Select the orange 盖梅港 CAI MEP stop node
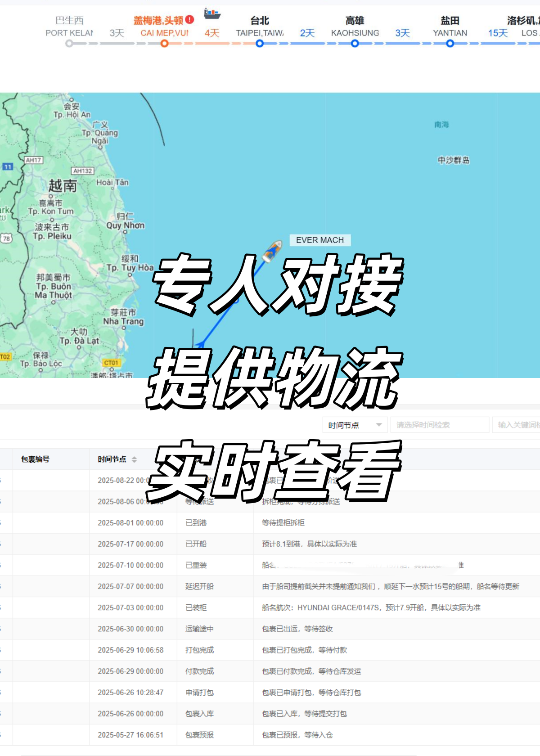 tap(165, 44)
